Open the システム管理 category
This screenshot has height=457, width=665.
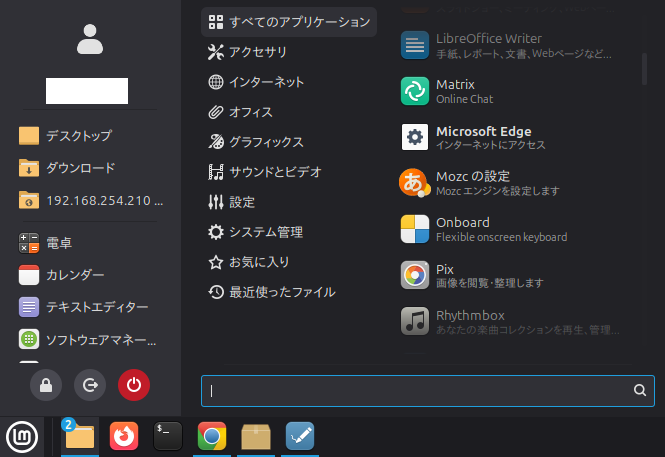click(265, 232)
